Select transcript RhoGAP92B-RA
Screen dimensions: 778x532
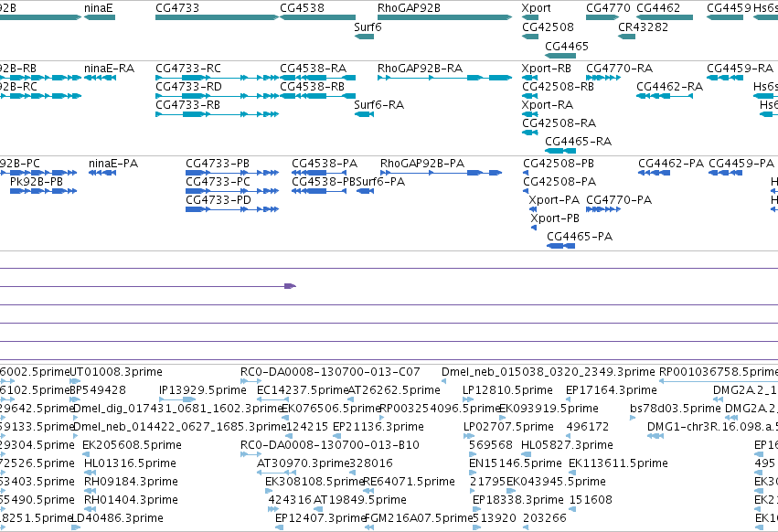[444, 78]
